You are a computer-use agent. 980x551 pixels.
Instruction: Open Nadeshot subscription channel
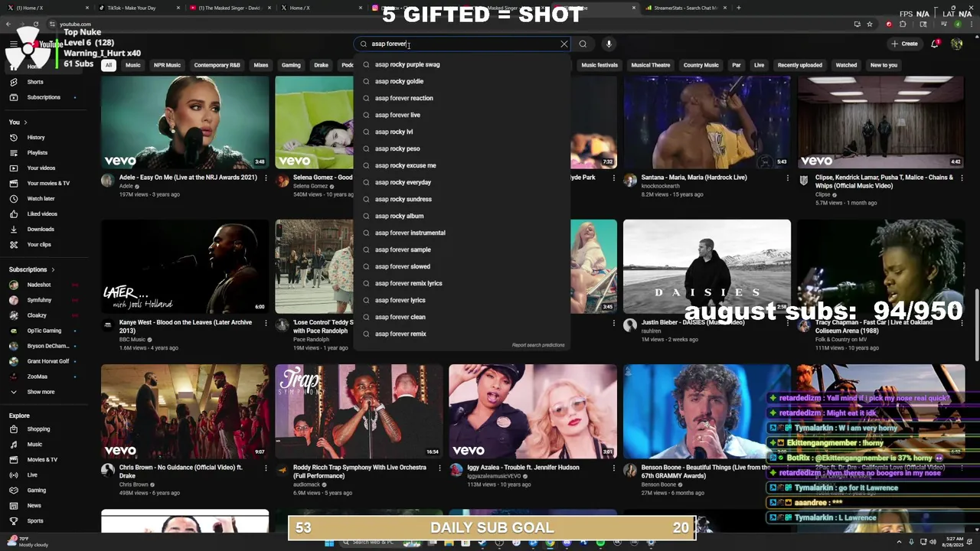44,285
